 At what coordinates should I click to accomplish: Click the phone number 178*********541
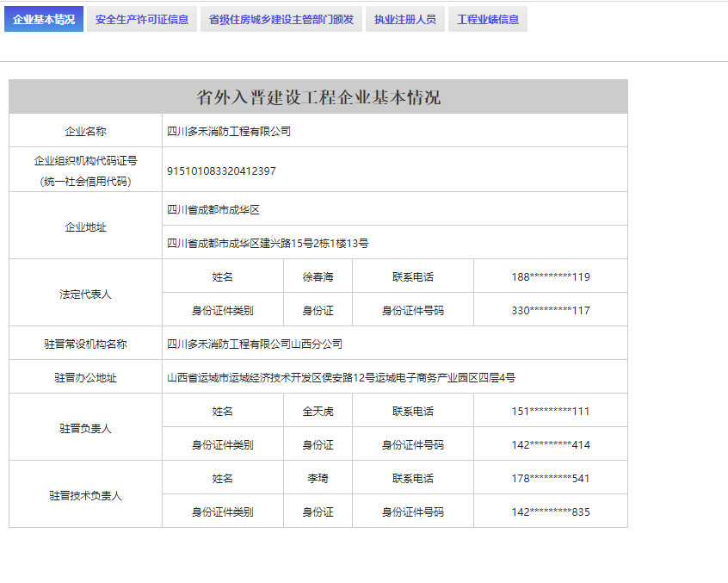tap(550, 479)
